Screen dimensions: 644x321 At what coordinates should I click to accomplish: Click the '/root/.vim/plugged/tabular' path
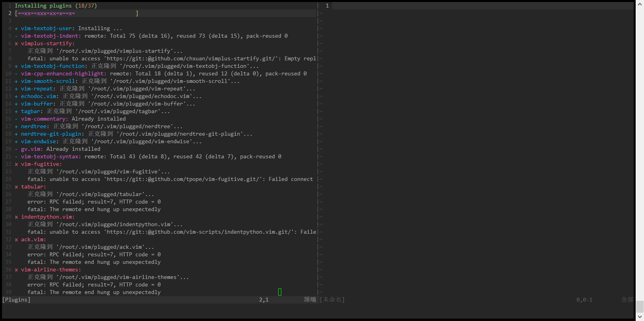[100, 194]
